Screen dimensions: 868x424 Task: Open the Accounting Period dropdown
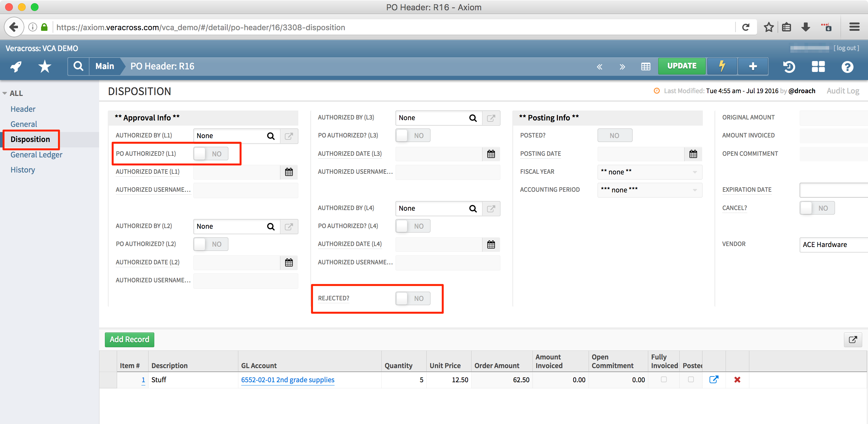649,190
